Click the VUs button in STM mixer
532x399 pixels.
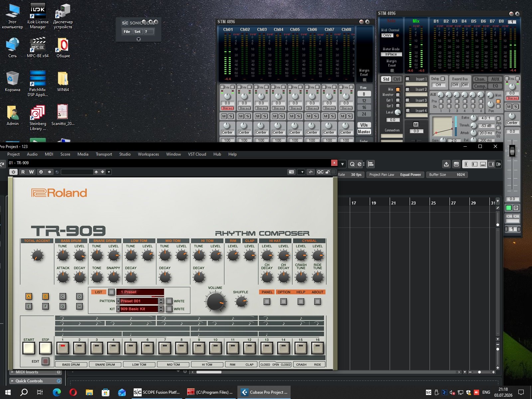(364, 125)
